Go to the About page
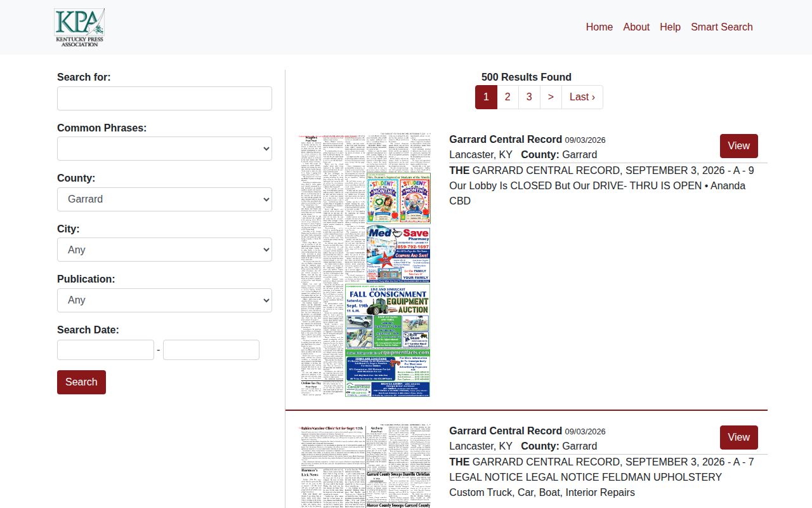 pos(636,27)
